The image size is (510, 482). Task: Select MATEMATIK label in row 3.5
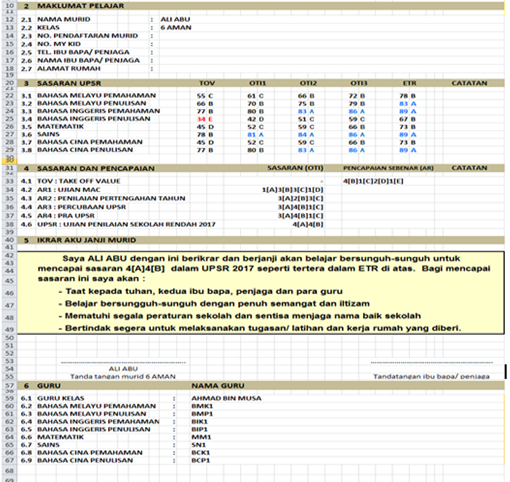[x=60, y=127]
